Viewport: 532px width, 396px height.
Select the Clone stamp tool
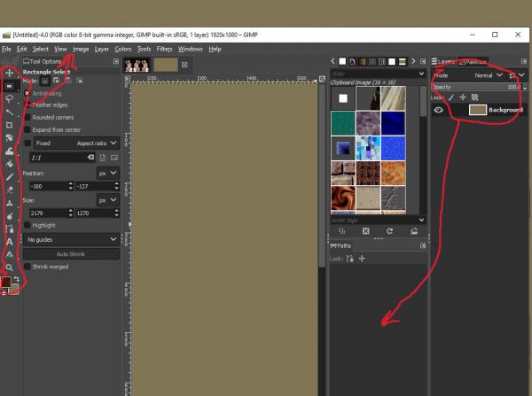[x=10, y=203]
